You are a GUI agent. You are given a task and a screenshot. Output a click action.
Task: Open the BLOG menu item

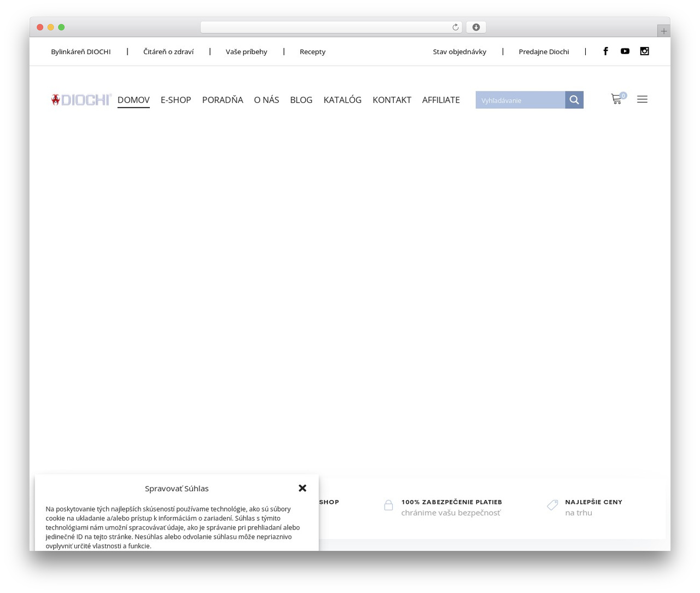301,100
